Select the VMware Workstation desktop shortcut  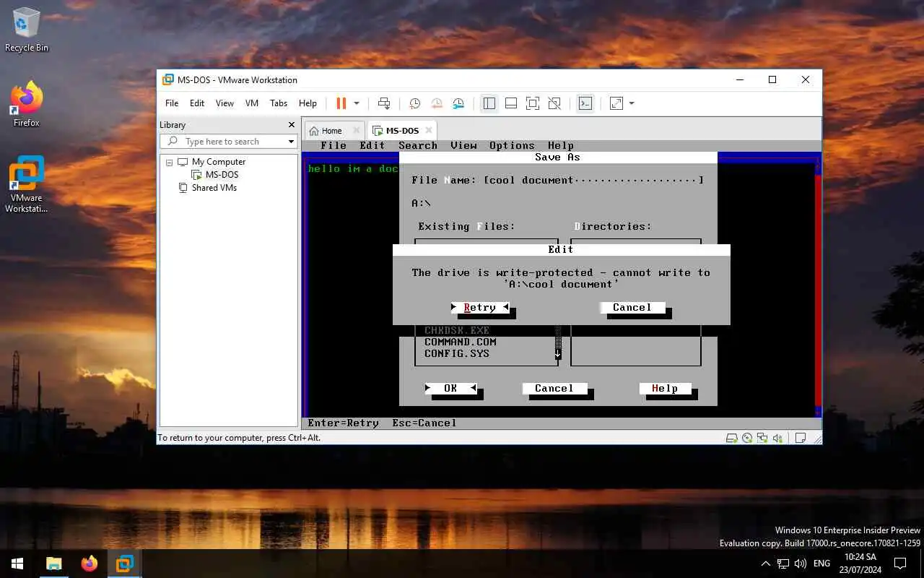(x=27, y=184)
